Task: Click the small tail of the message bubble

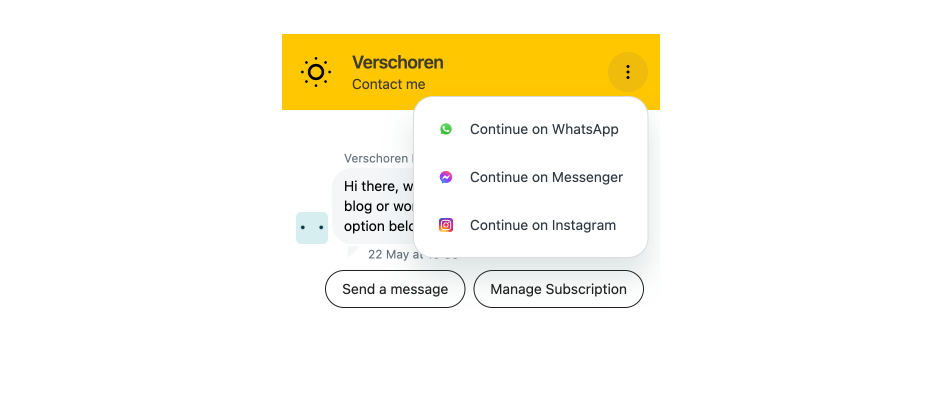Action: pyautogui.click(x=354, y=251)
